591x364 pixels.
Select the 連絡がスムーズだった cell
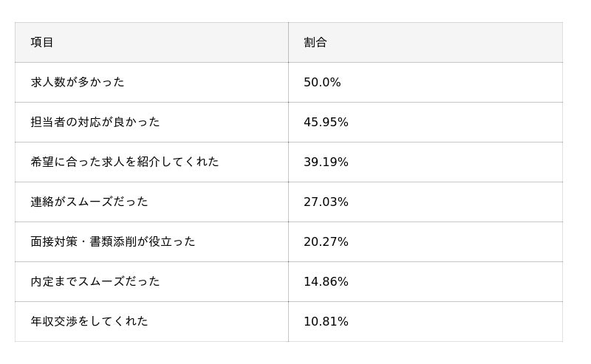89,202
